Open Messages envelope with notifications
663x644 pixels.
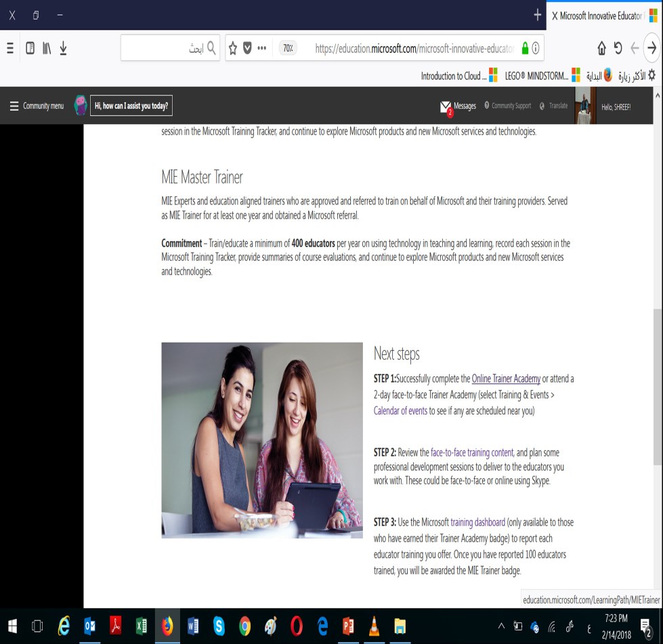click(x=458, y=107)
